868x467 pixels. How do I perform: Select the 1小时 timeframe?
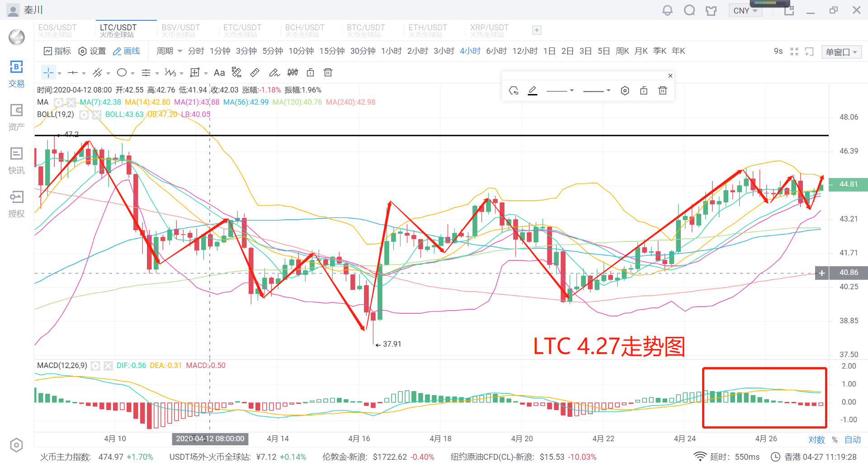click(x=392, y=51)
